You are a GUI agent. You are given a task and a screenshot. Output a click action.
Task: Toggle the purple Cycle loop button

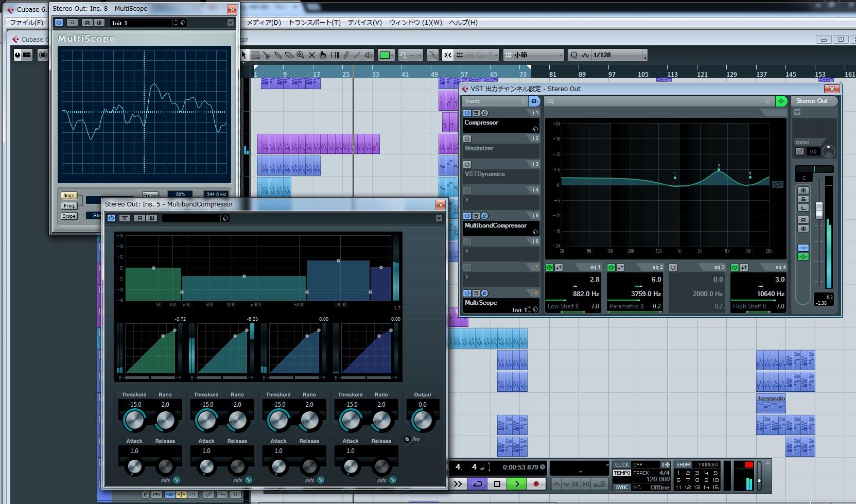(478, 484)
